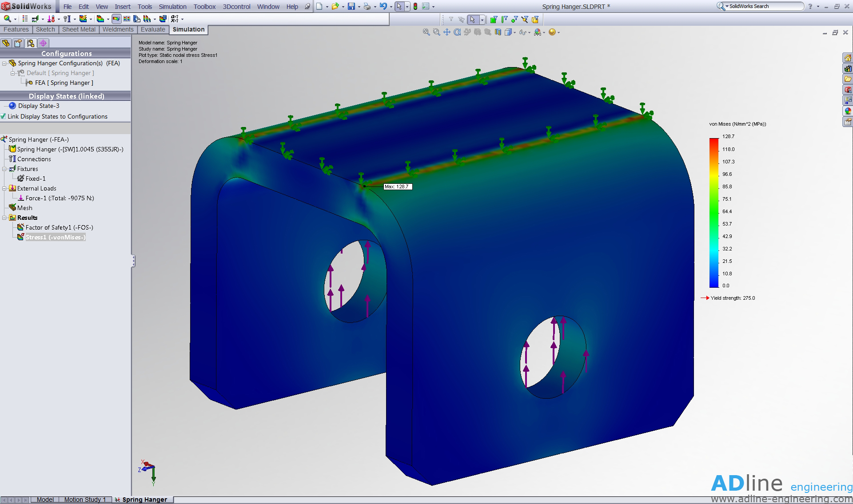Select Factor of Safety1 result plot
The width and height of the screenshot is (853, 504).
click(x=55, y=227)
